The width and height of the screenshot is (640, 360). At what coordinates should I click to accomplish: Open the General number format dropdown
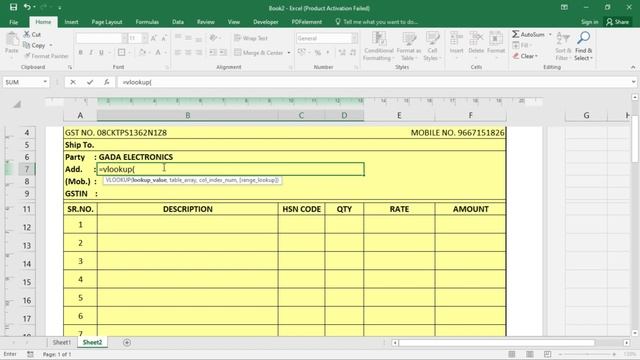pos(354,38)
